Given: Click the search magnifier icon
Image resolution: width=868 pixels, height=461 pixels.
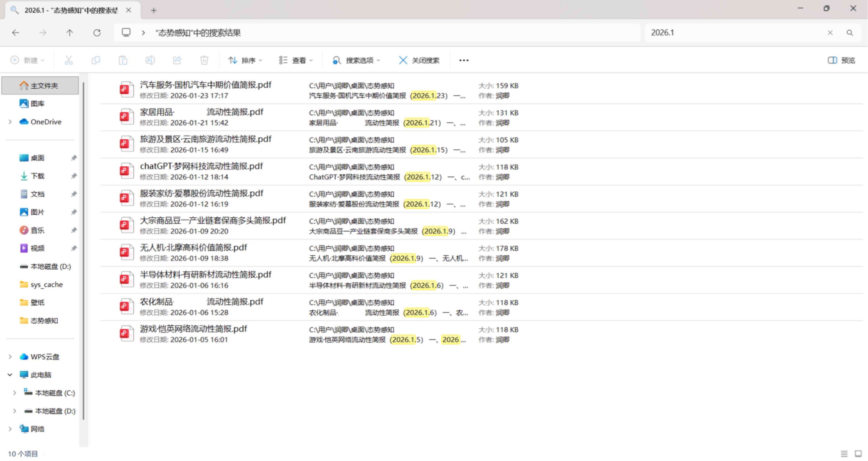Looking at the screenshot, I should coord(849,33).
